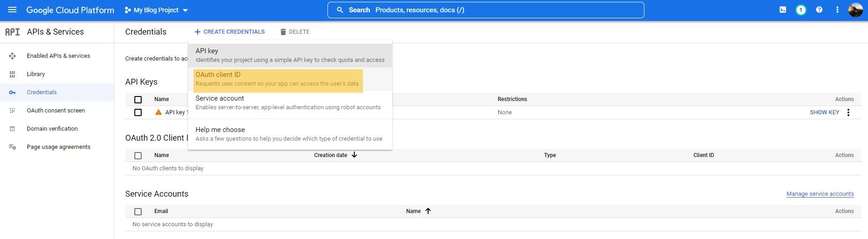Sort Service Accounts by Name arrow
This screenshot has width=868, height=239.
click(x=428, y=211)
